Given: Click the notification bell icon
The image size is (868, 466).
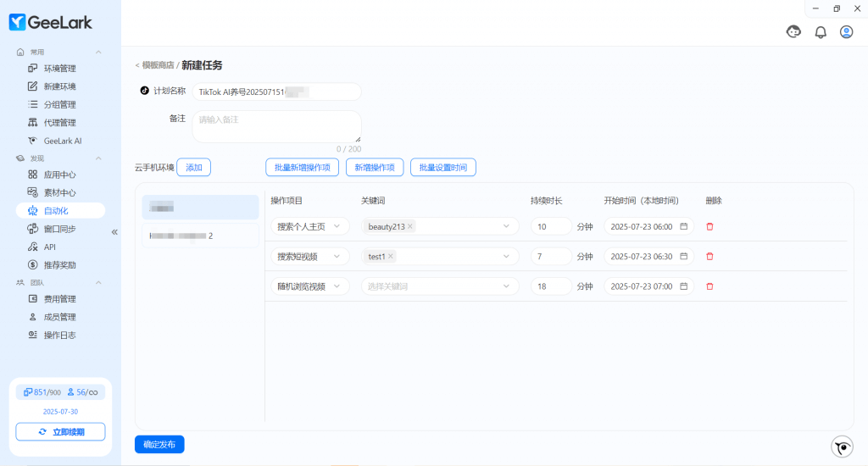Looking at the screenshot, I should point(820,32).
